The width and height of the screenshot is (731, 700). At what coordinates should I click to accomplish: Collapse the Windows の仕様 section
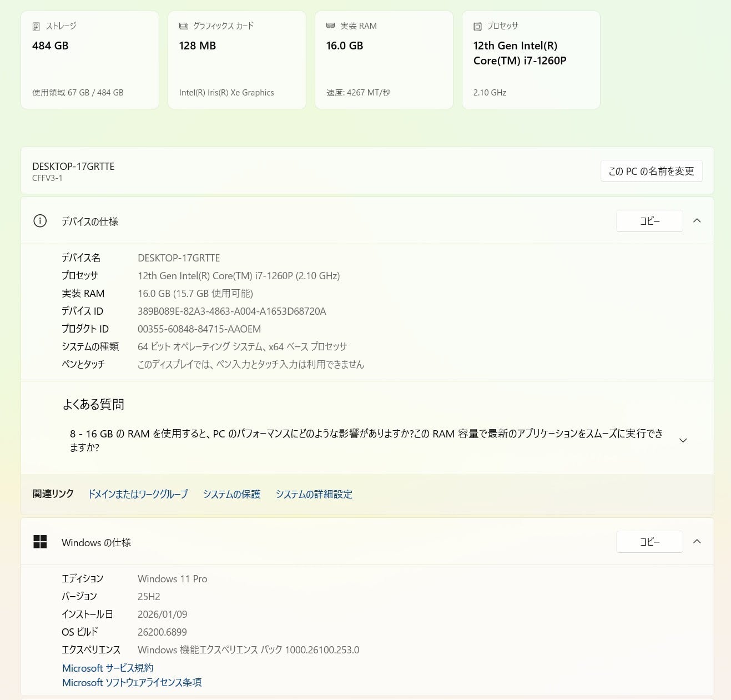click(697, 542)
